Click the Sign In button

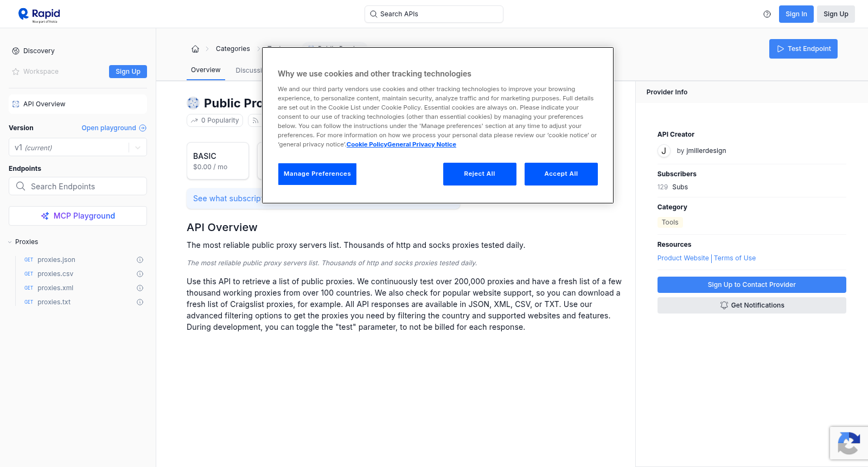[x=796, y=14]
